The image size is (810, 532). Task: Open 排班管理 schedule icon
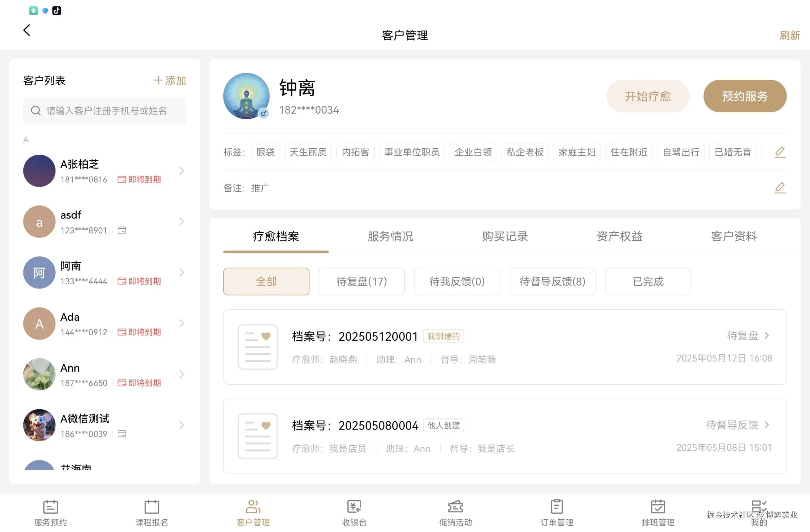coord(657,507)
